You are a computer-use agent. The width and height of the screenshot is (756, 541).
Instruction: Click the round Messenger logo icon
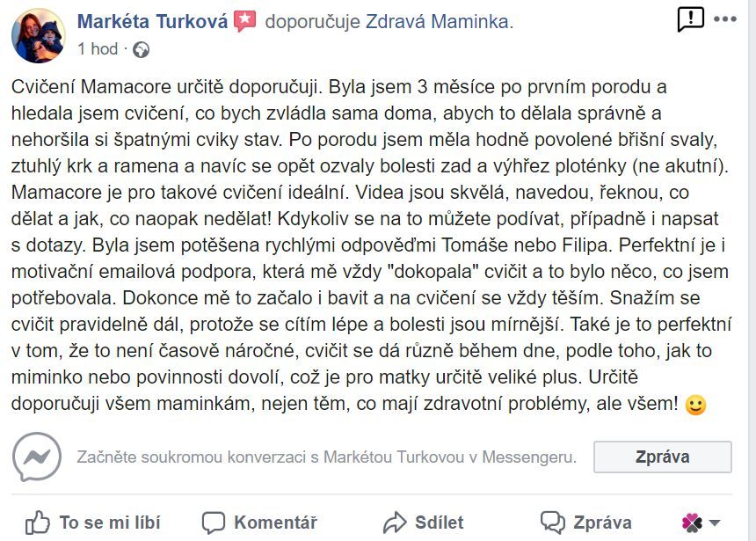pos(37,457)
